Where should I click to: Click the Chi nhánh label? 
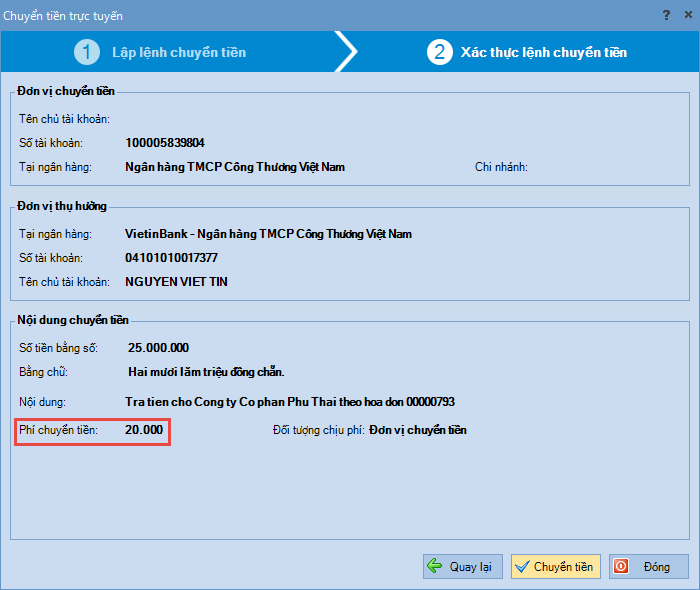point(501,167)
